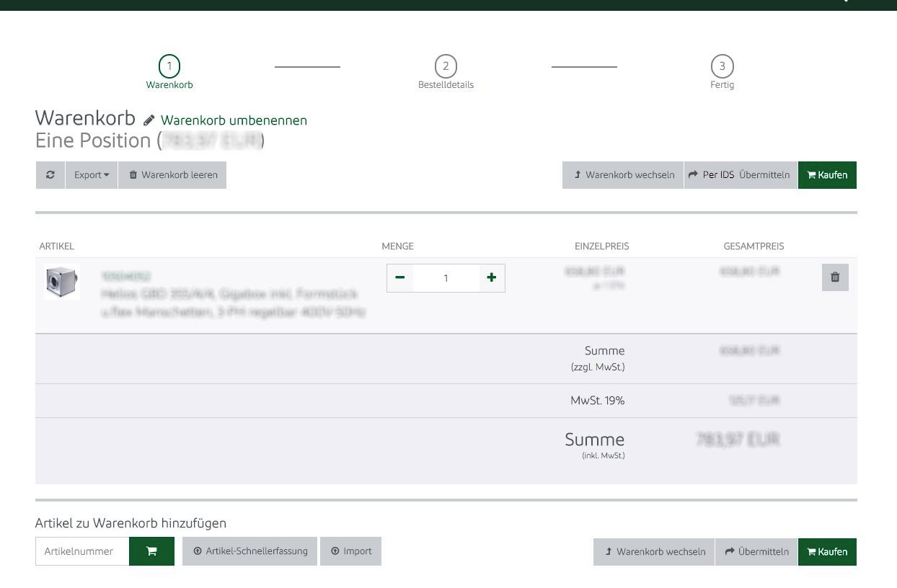The height and width of the screenshot is (588, 897).
Task: Click the Artikelnummer input field
Action: [82, 551]
